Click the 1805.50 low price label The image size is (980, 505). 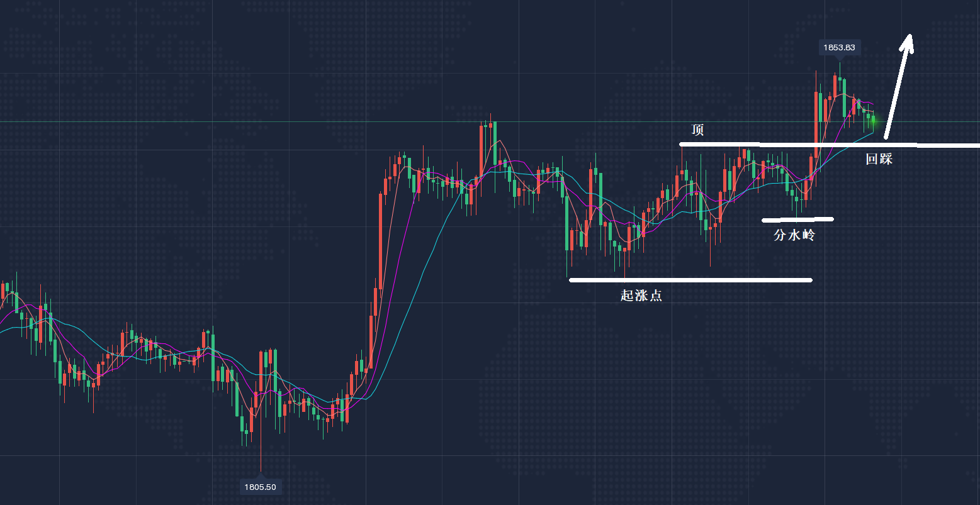pos(261,487)
